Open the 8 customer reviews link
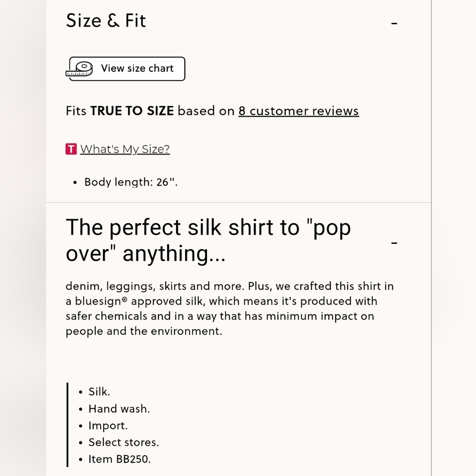 click(x=298, y=110)
